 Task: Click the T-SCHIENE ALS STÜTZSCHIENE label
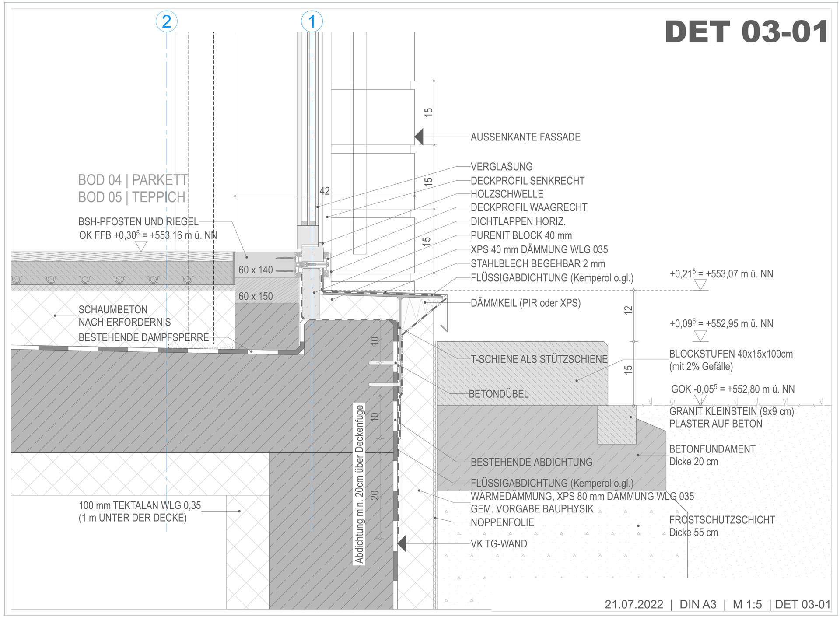tap(539, 359)
